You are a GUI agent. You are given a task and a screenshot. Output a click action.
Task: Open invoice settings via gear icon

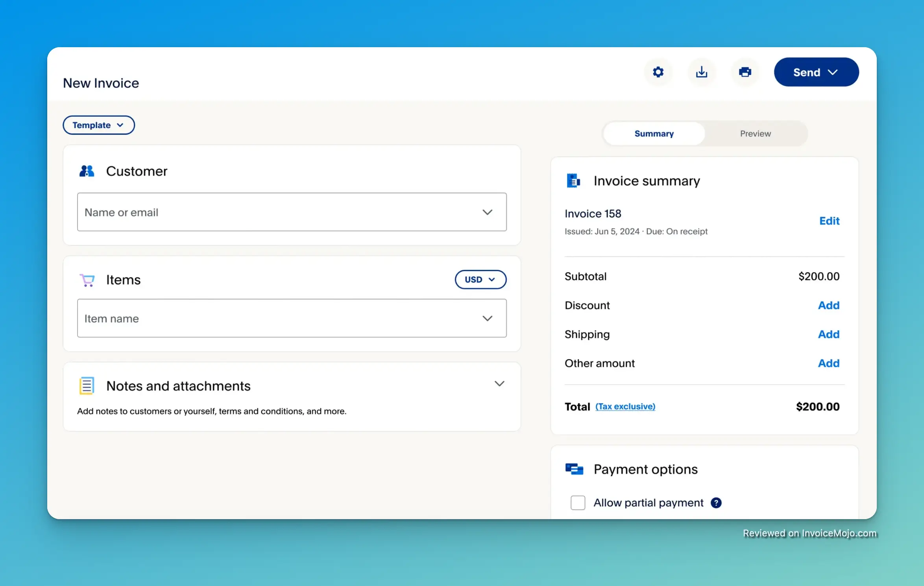[658, 72]
